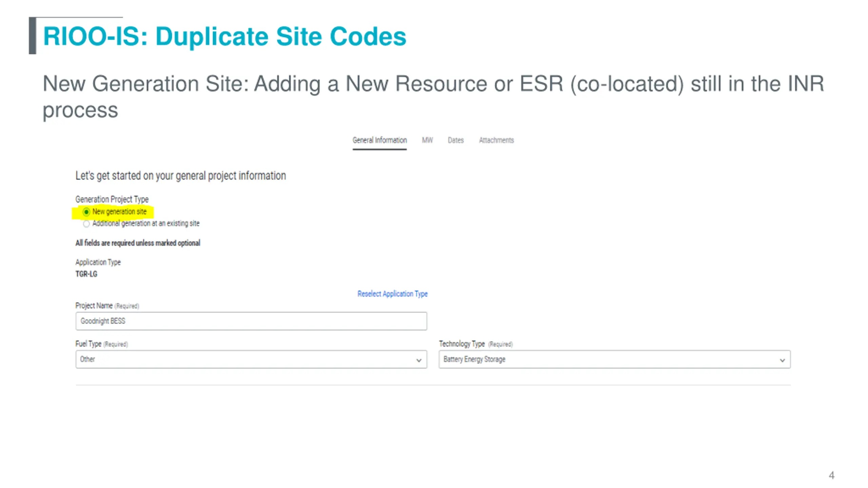Click the slide page number 4

click(831, 475)
